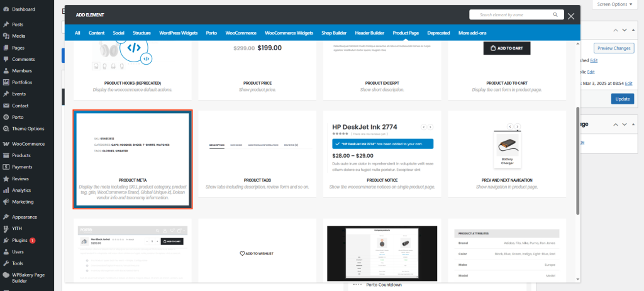The height and width of the screenshot is (291, 644).
Task: Click the Preview Changes button
Action: click(613, 48)
